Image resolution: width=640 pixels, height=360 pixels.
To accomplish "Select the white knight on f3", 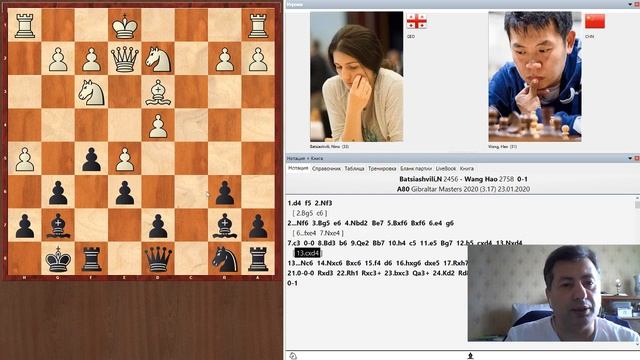I will click(91, 93).
